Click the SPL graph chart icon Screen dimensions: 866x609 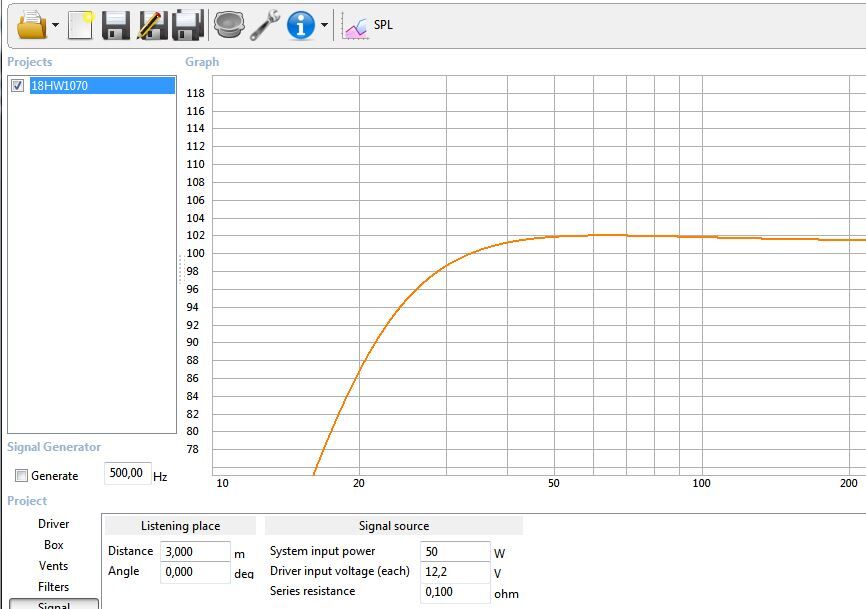coord(355,26)
